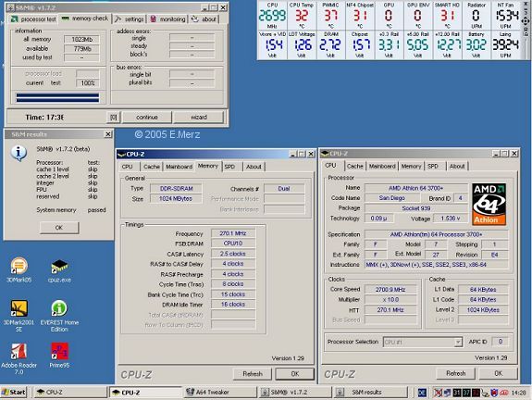Viewport: 532px width, 400px height.
Task: Open the monitoring tab in S&M
Action: click(168, 19)
